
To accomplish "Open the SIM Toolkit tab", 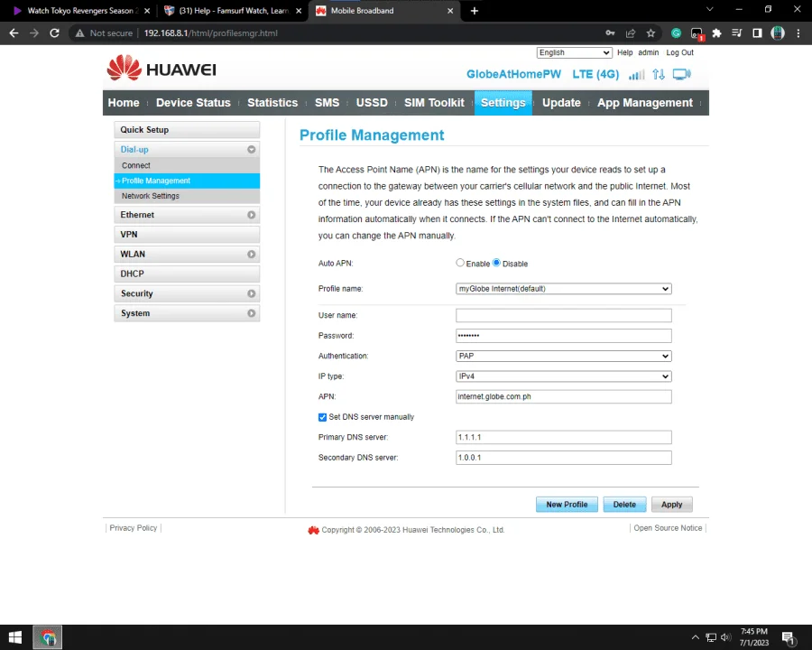I will point(434,103).
